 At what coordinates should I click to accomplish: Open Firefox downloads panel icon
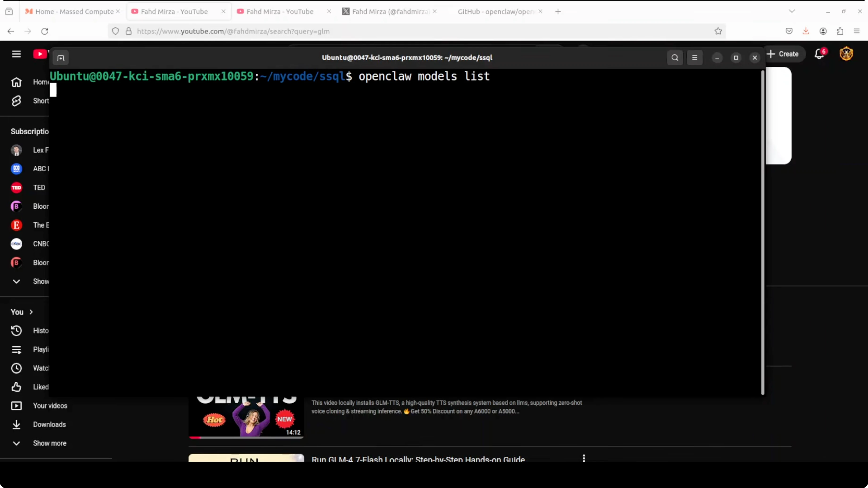tap(806, 31)
